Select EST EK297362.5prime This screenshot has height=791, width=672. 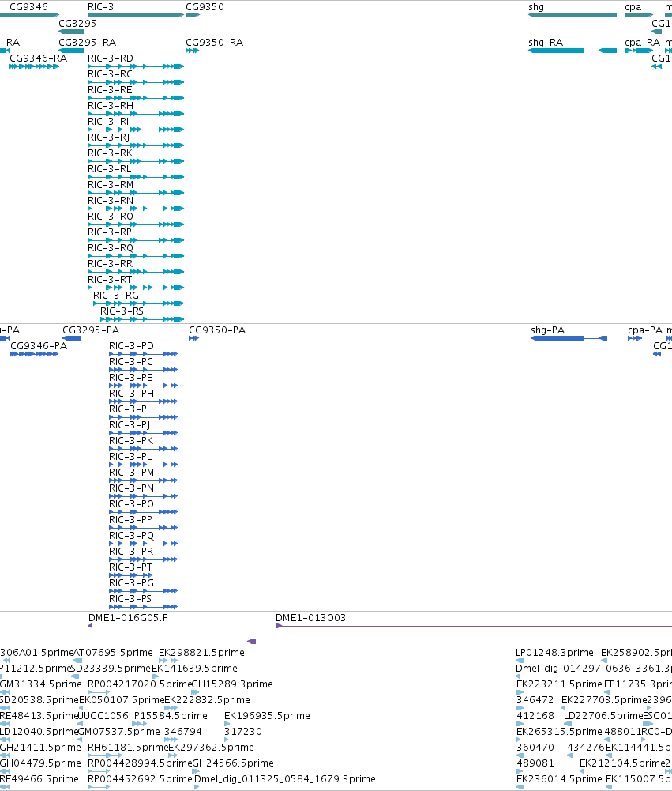(173, 755)
